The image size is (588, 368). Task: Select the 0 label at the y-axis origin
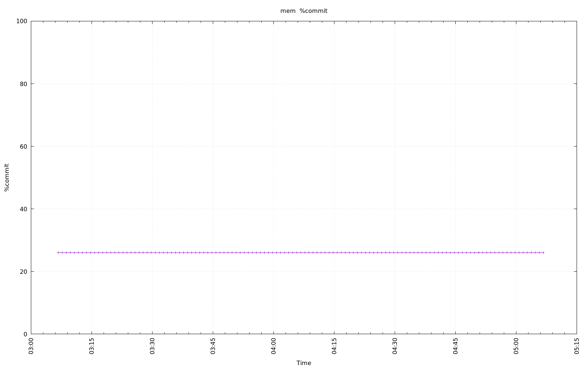25,334
